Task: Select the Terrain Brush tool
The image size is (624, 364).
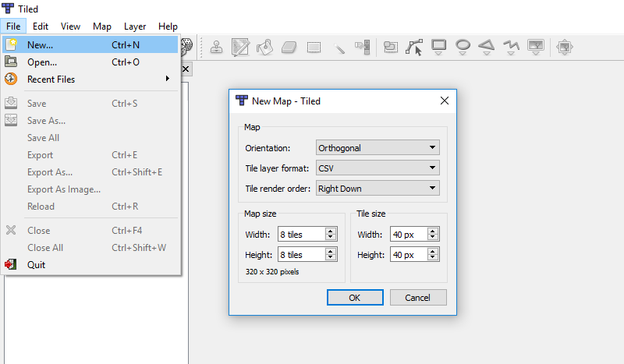Action: tap(241, 47)
